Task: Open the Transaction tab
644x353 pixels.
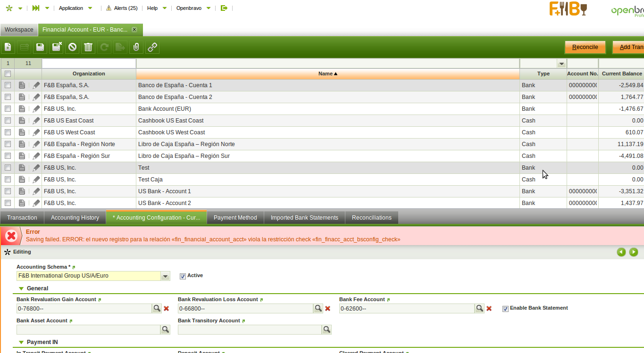Action: [22, 218]
